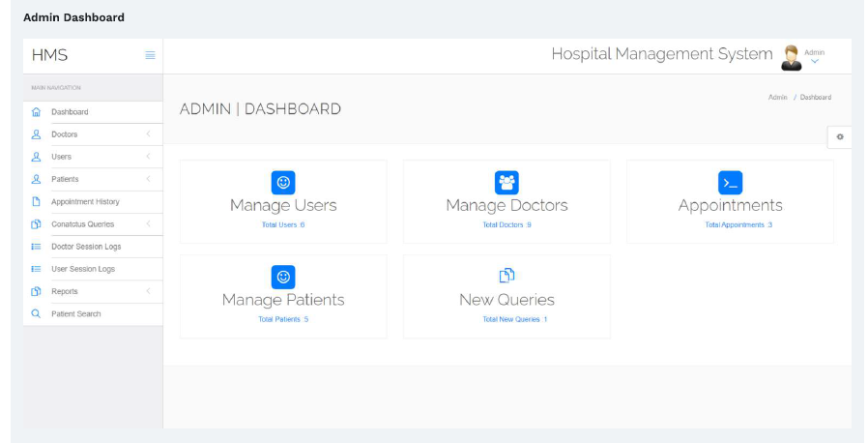This screenshot has width=868, height=443.
Task: Expand the Doctors submenu chevron
Action: click(x=148, y=134)
